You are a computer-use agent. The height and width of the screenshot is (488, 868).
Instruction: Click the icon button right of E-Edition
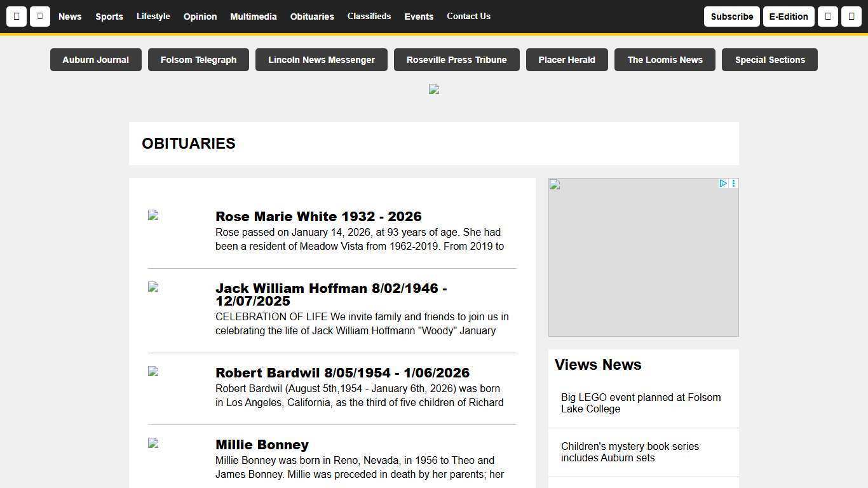click(827, 17)
